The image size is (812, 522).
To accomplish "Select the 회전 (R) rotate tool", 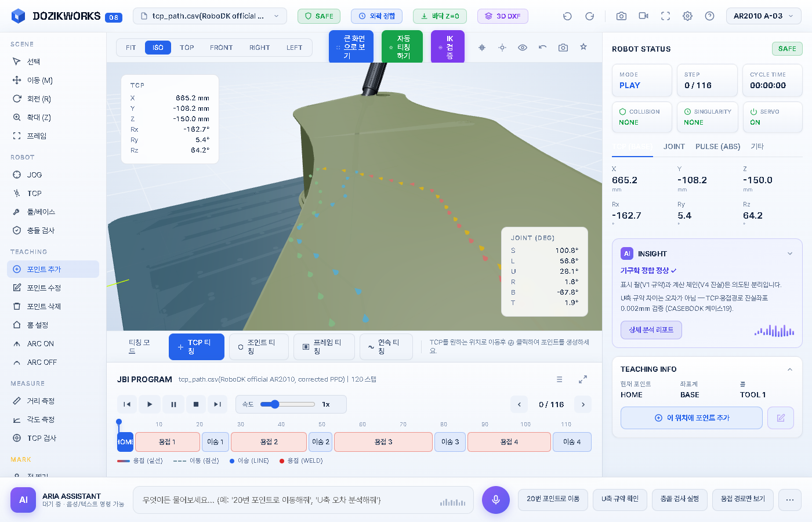I will [53, 99].
